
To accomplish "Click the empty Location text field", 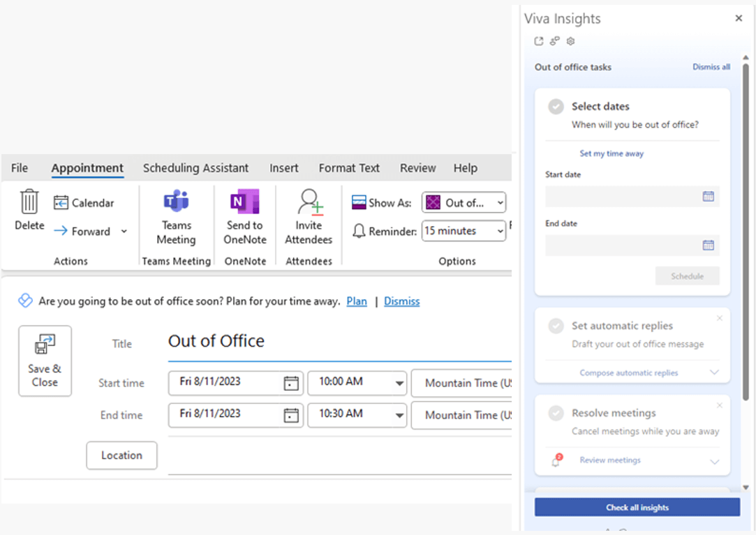I will click(x=339, y=456).
